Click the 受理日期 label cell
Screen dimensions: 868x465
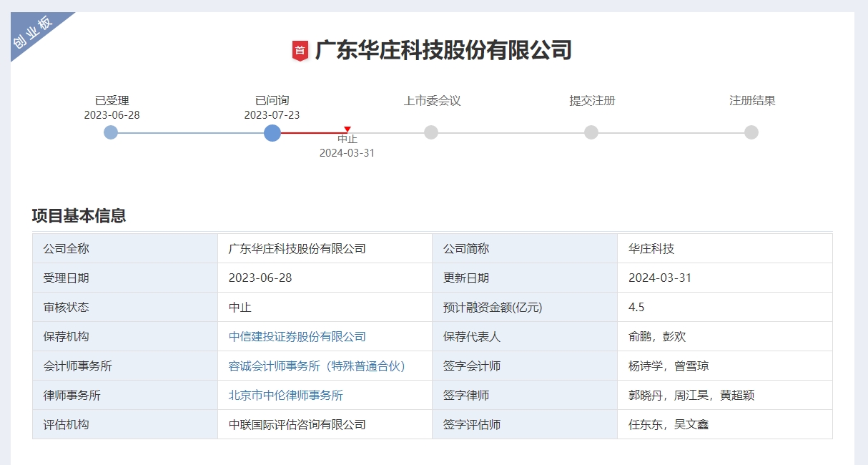click(x=125, y=278)
